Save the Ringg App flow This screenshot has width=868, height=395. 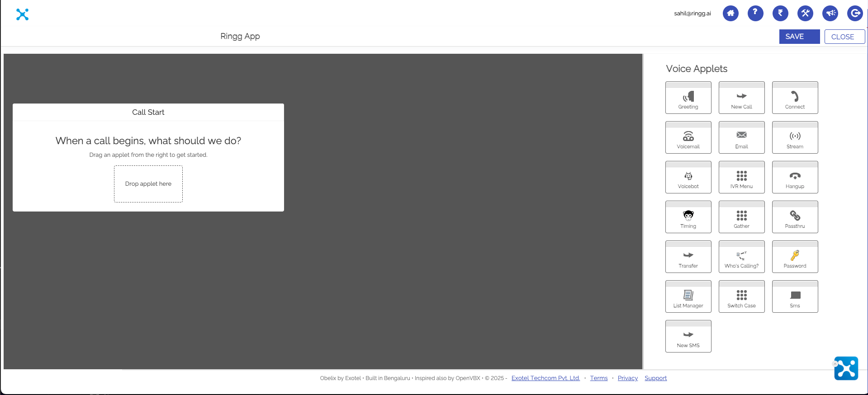[799, 37]
